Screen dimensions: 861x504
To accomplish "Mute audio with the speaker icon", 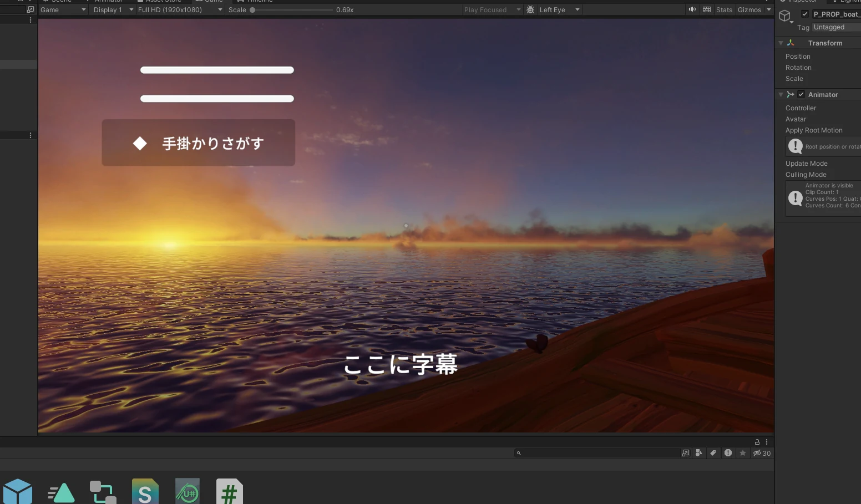I will click(x=692, y=9).
